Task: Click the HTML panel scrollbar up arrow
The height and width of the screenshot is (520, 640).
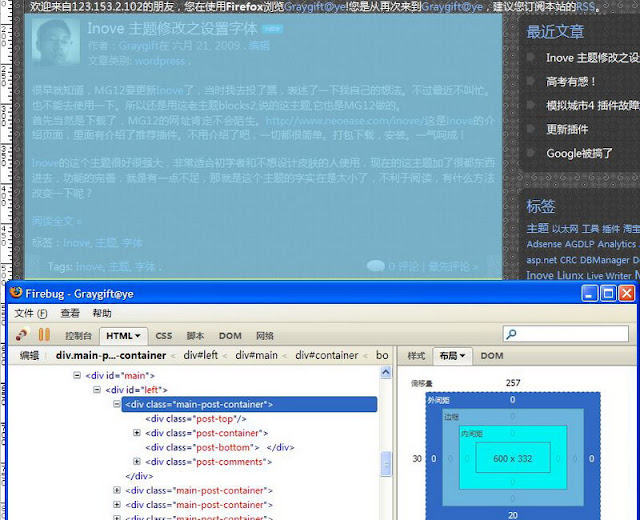Action: click(386, 372)
